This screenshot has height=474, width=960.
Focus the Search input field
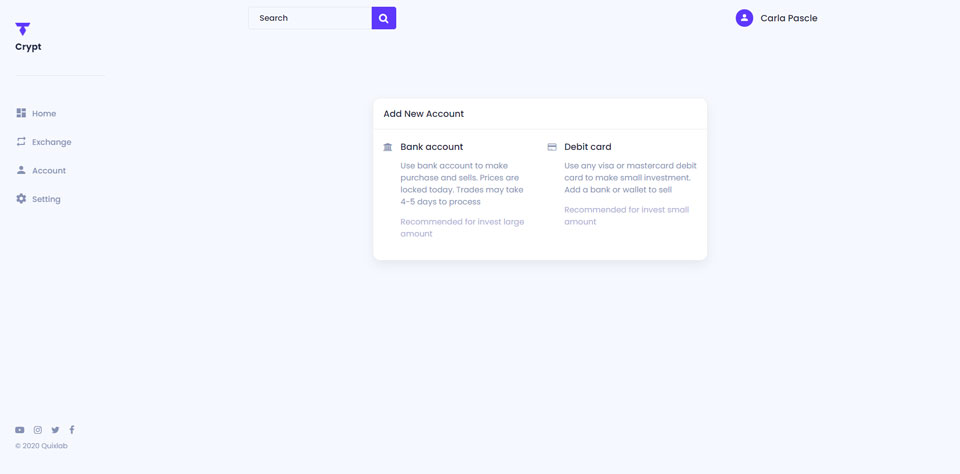pyautogui.click(x=310, y=18)
